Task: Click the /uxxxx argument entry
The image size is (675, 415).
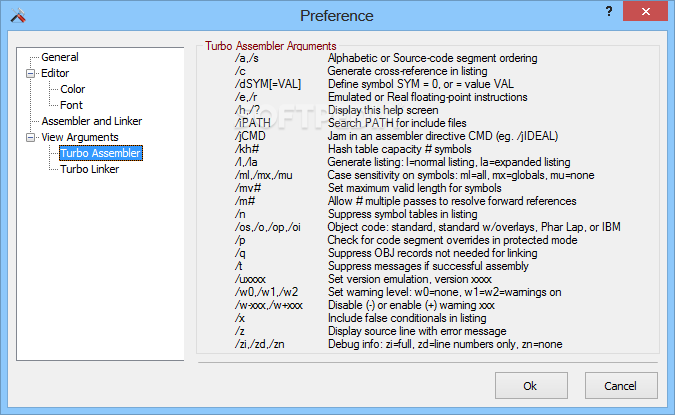Action: pos(251,279)
